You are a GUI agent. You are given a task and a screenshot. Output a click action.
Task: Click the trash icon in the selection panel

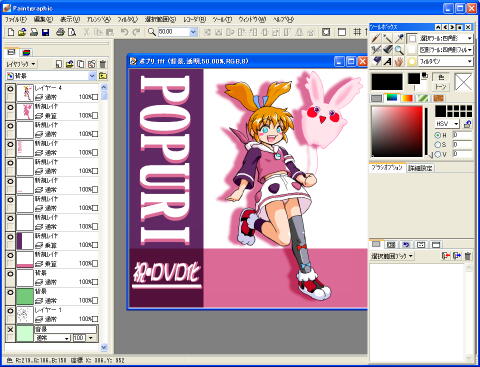pyautogui.click(x=468, y=256)
